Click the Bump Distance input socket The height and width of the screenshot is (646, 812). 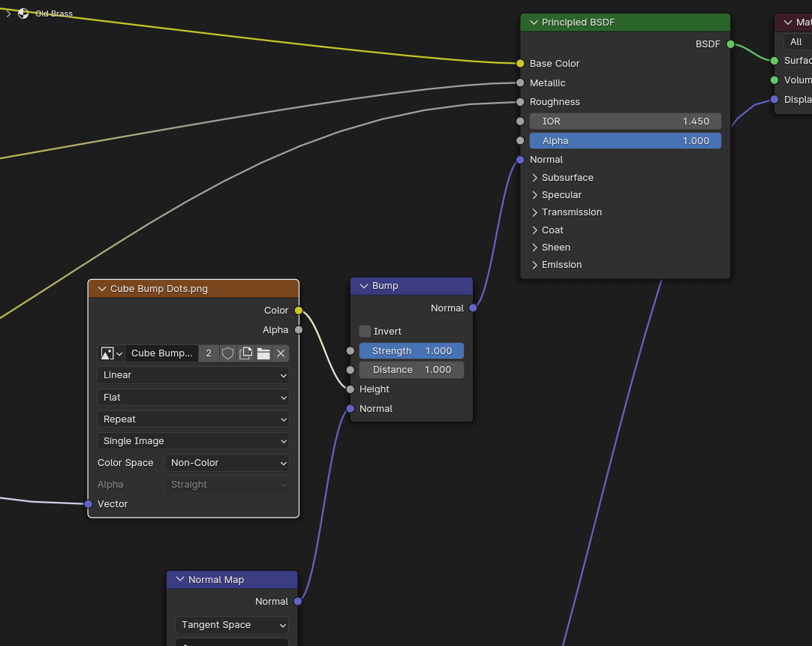tap(350, 370)
